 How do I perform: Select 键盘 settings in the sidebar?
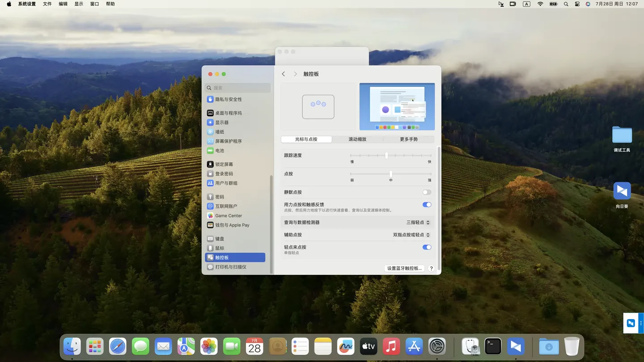[x=220, y=239]
